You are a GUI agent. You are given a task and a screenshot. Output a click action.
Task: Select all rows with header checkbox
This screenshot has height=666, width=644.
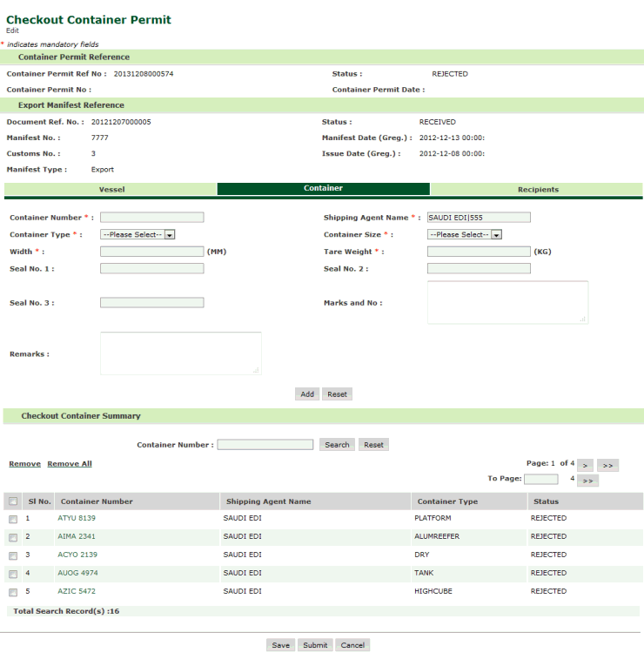(13, 501)
